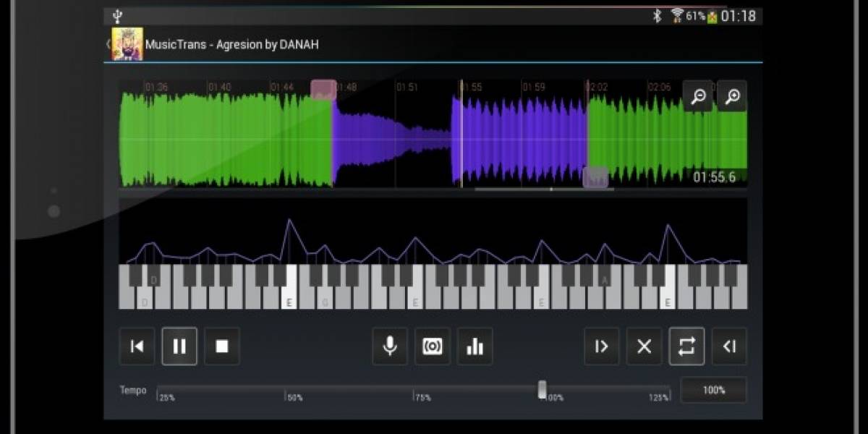
Task: Set loop end marker button
Action: pyautogui.click(x=729, y=346)
